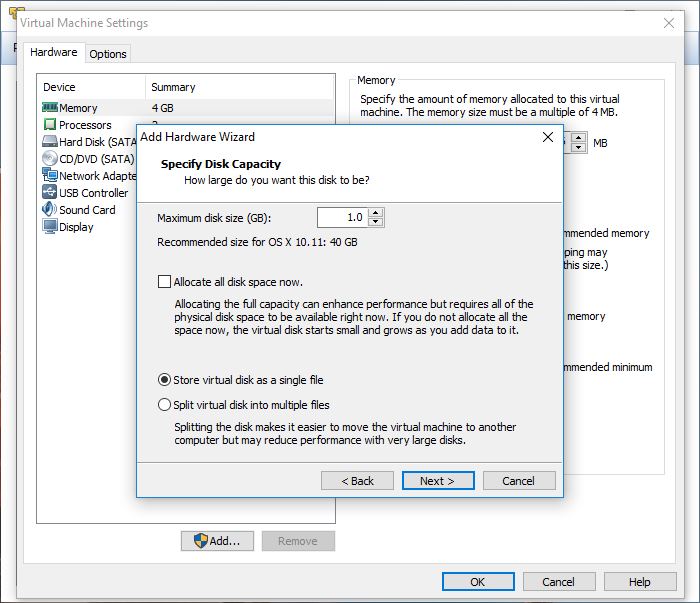The image size is (700, 603).
Task: Increase memory MB with spinner up arrow
Action: click(x=579, y=138)
